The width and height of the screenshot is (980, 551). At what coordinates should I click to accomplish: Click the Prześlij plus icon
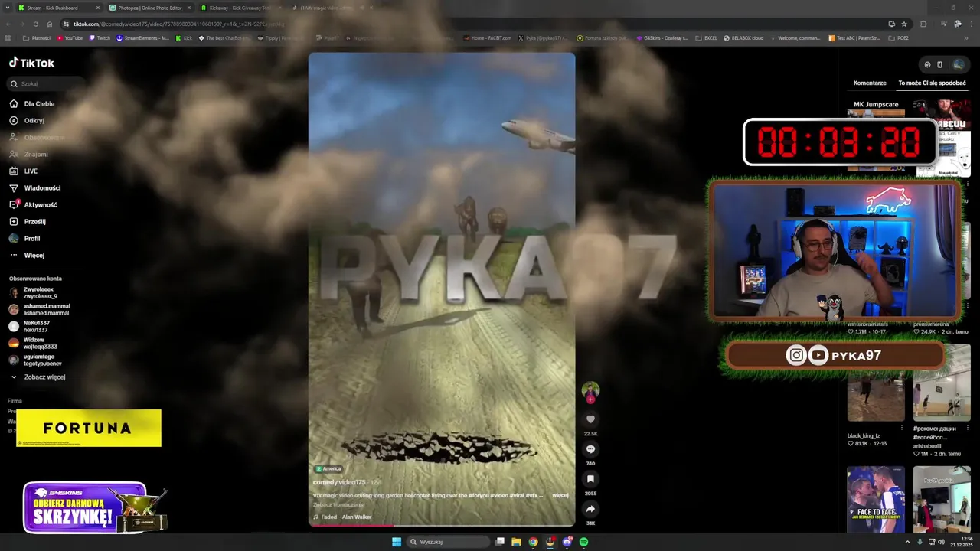(14, 221)
